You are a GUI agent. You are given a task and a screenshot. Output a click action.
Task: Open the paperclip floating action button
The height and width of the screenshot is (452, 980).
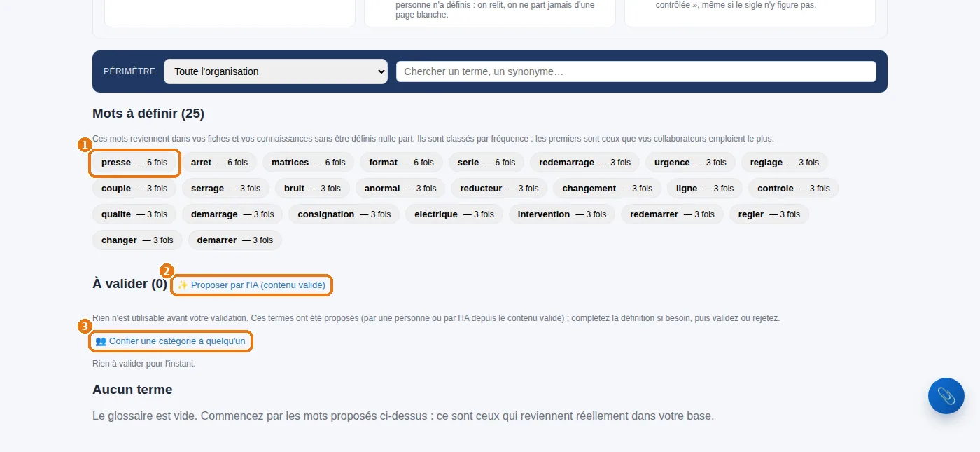pyautogui.click(x=946, y=396)
